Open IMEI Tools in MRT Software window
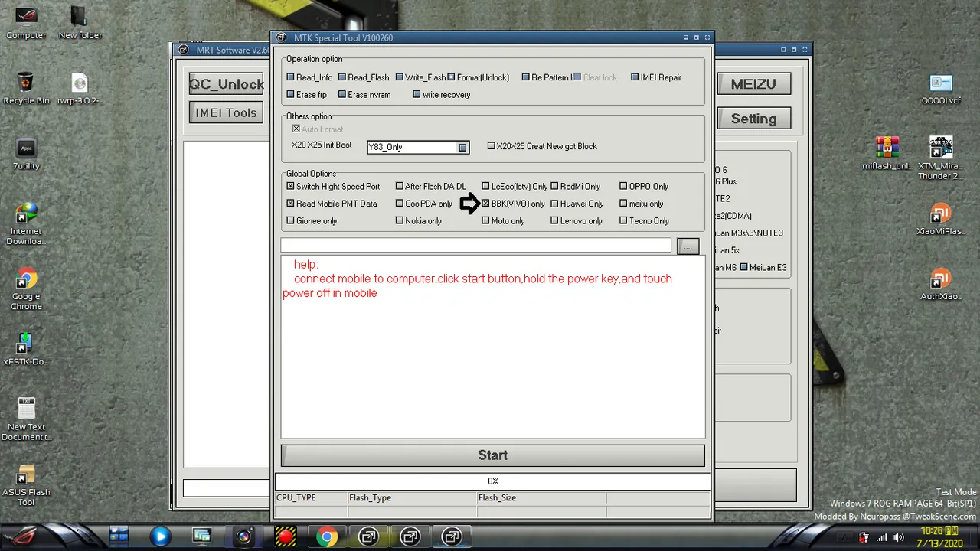980x551 pixels. [226, 112]
